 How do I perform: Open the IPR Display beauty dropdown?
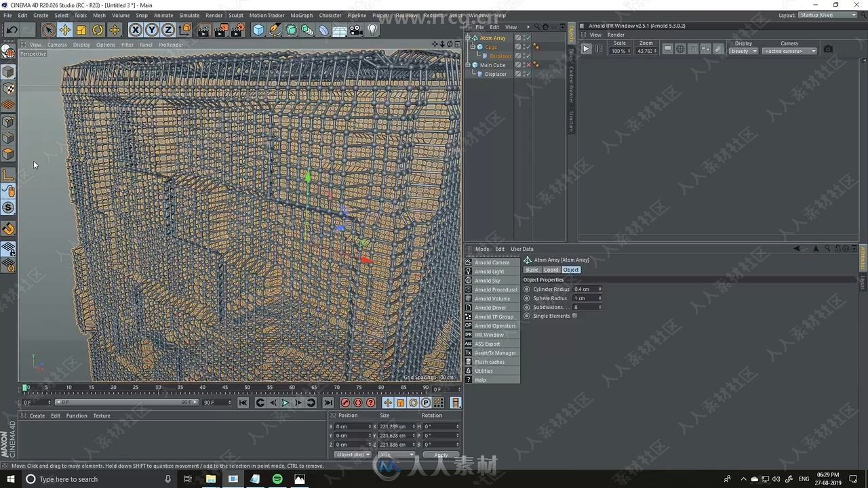point(743,51)
